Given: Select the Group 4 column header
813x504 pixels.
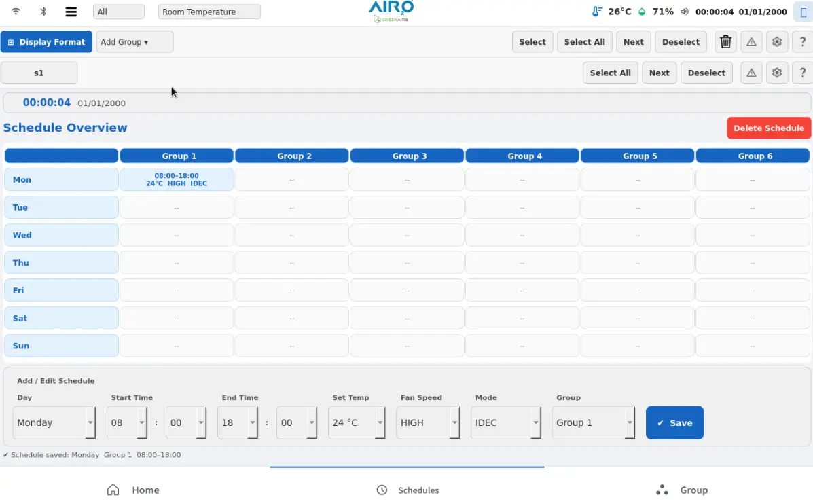Looking at the screenshot, I should coord(522,156).
